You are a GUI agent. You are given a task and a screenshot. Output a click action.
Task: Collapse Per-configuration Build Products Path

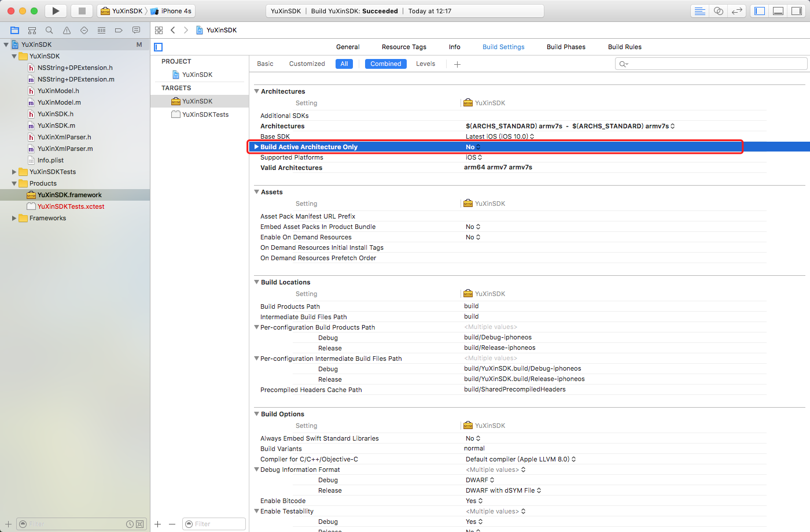click(256, 327)
